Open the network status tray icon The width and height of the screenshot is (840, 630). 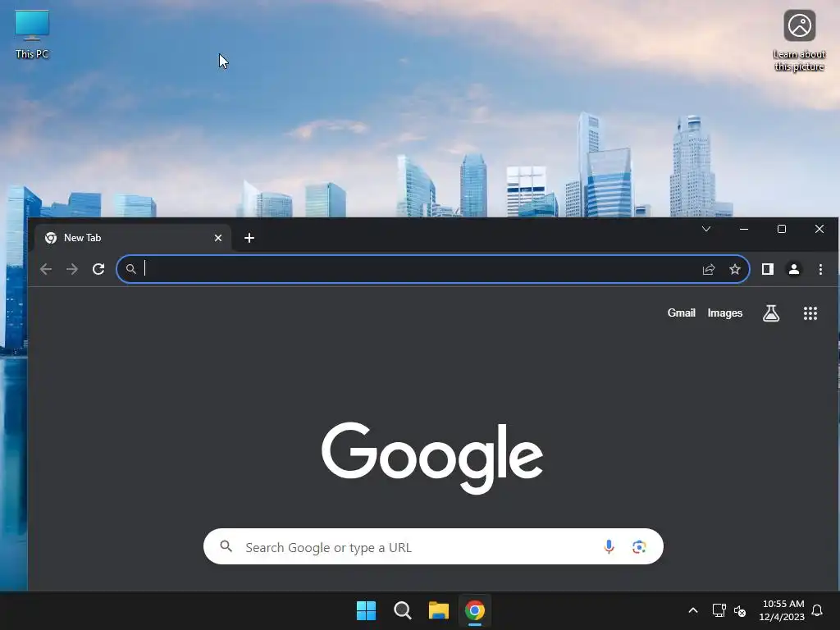(x=719, y=610)
